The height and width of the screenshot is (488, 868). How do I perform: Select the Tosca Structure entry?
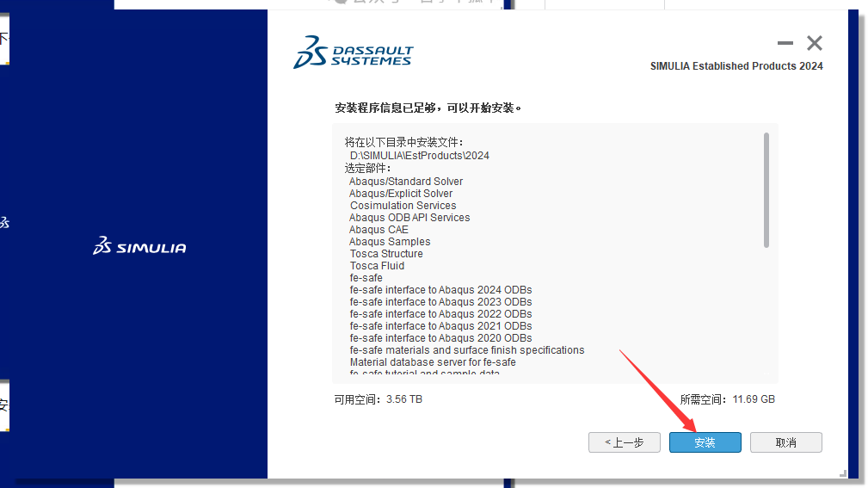(386, 254)
